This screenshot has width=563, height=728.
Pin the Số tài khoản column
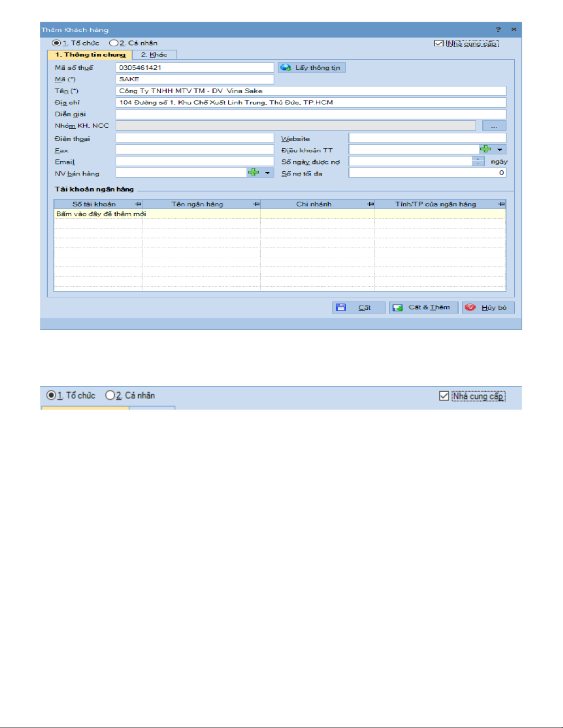coord(137,204)
